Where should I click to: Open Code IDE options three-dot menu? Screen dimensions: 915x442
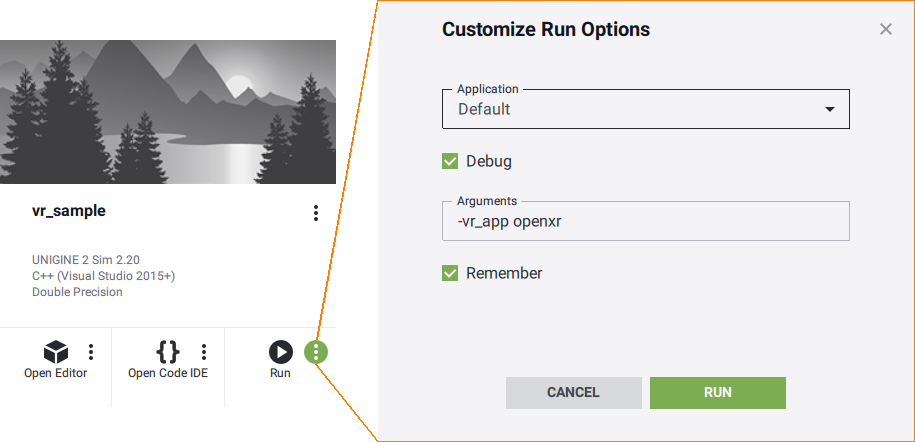pos(204,352)
